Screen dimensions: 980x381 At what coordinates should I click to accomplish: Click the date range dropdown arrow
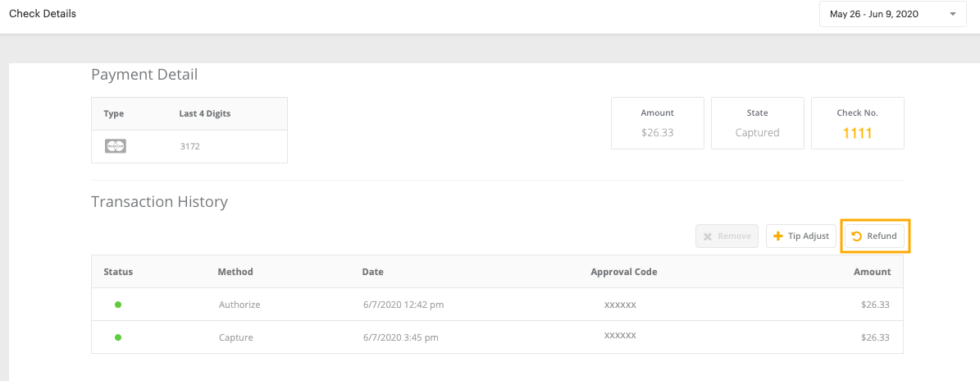[952, 14]
